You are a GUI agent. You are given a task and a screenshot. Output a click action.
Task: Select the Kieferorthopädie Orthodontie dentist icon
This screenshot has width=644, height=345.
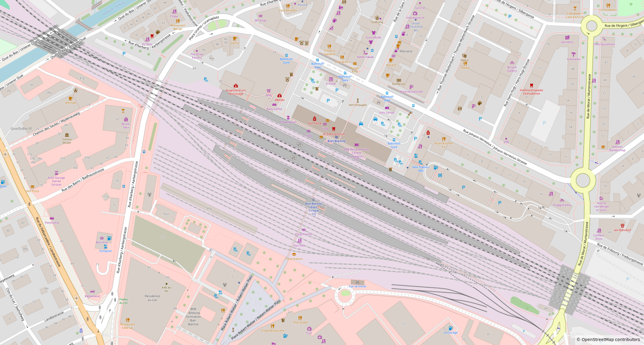(x=530, y=86)
